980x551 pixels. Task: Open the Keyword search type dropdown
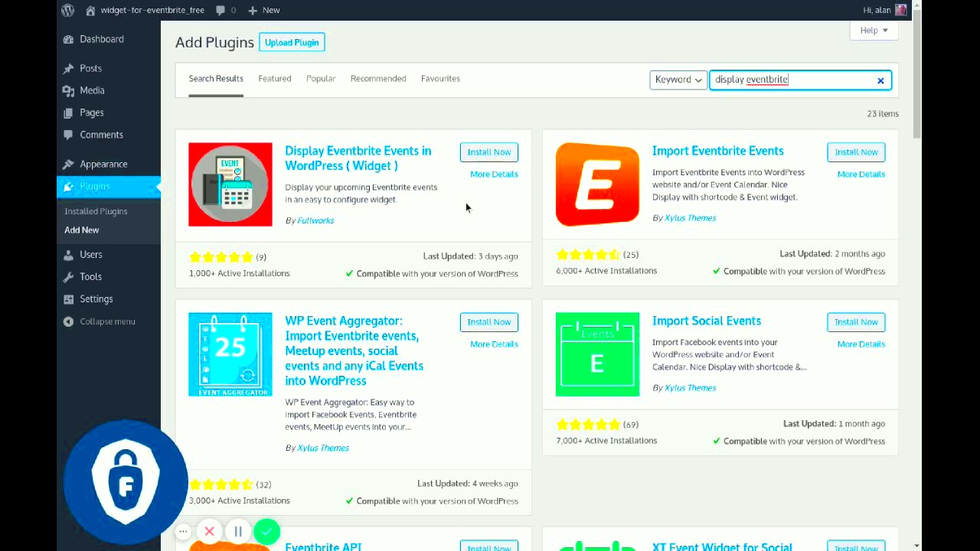point(678,80)
